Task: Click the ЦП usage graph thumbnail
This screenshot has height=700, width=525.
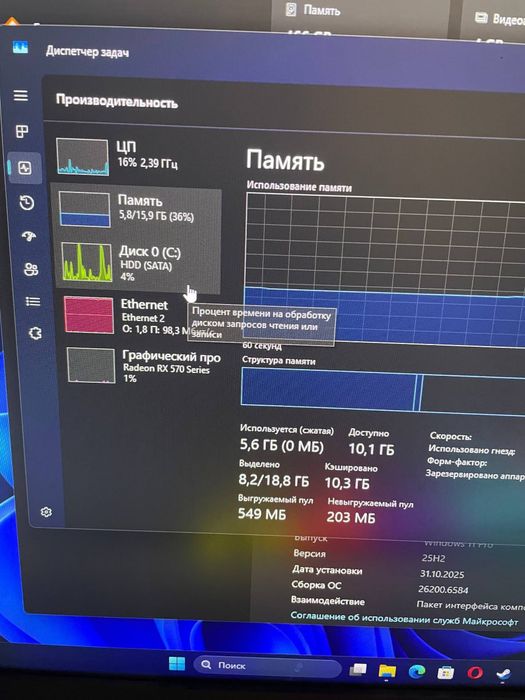Action: click(82, 156)
